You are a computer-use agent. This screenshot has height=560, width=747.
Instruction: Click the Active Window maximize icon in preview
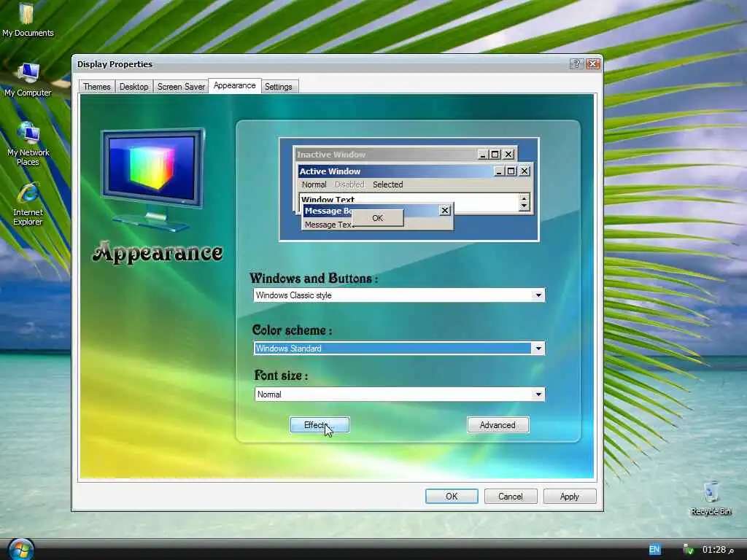tap(511, 171)
